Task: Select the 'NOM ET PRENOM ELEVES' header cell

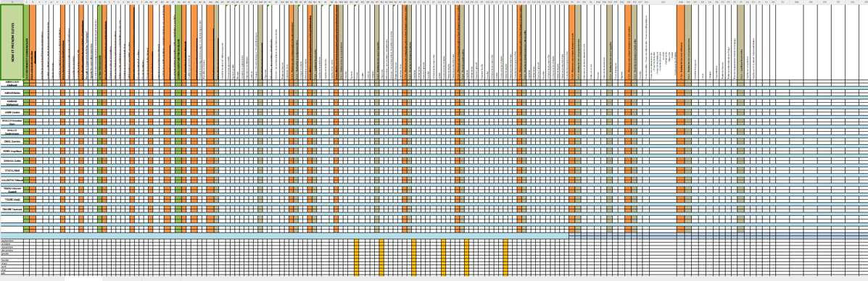Action: tap(12, 42)
